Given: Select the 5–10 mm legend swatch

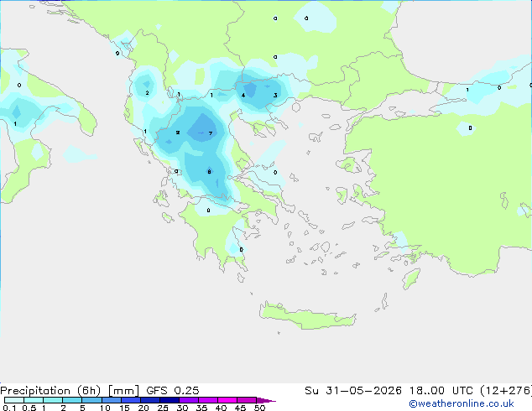Looking at the screenshot, I should click(x=91, y=400).
